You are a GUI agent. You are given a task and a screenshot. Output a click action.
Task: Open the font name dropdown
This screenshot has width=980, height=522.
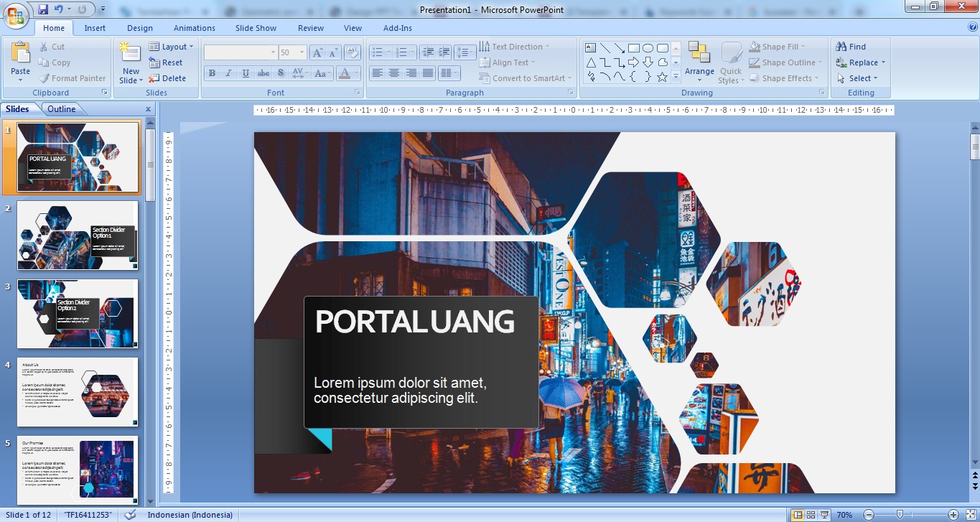click(x=273, y=52)
